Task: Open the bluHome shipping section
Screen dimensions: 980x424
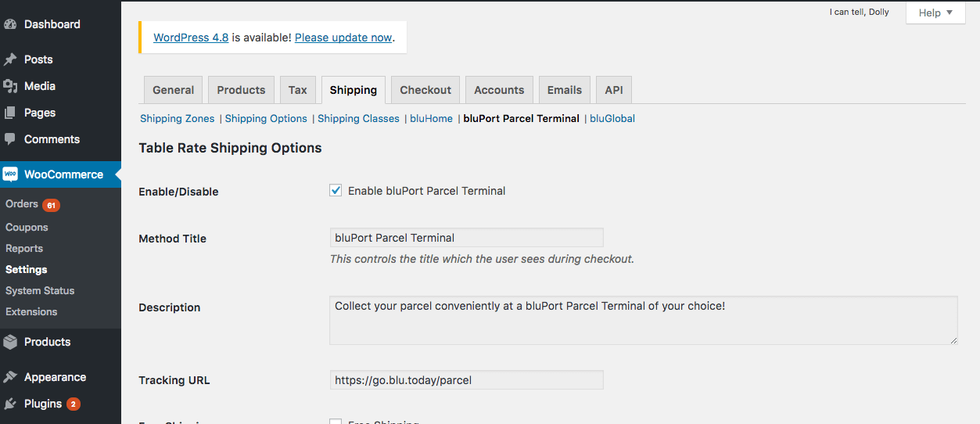Action: pos(431,119)
